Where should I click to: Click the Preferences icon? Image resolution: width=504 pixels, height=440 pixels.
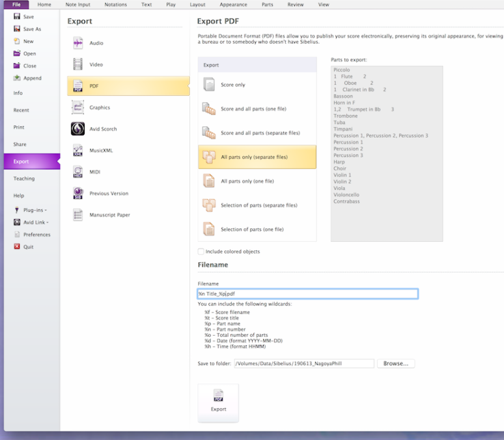click(17, 234)
